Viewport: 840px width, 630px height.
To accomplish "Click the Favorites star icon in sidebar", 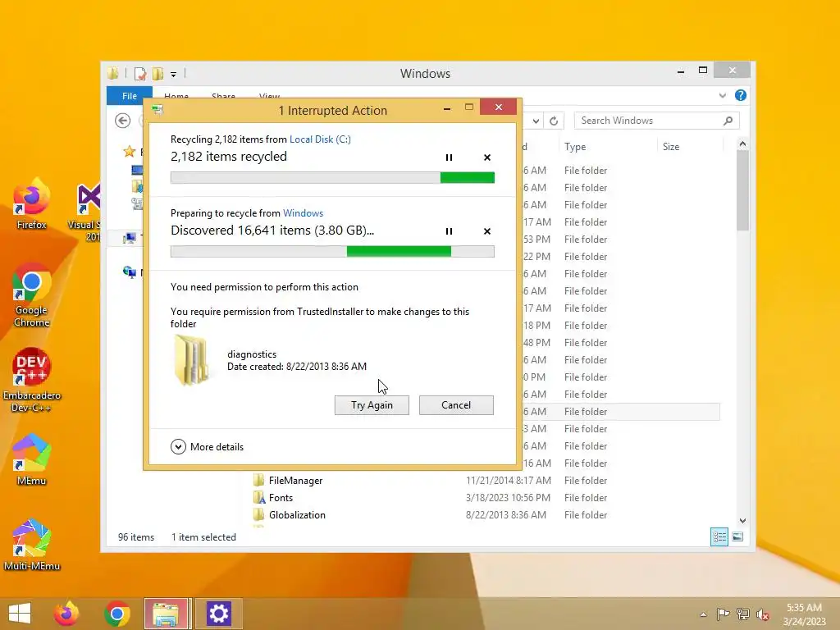I will 129,152.
